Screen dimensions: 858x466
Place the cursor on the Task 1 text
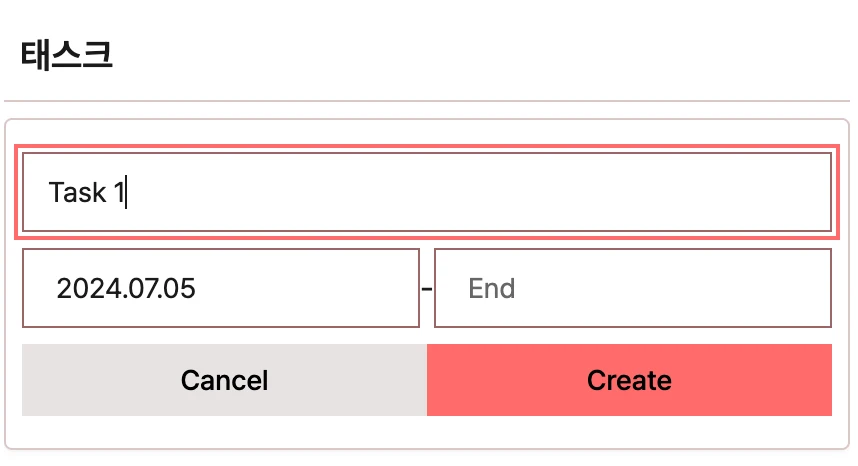[x=86, y=193]
